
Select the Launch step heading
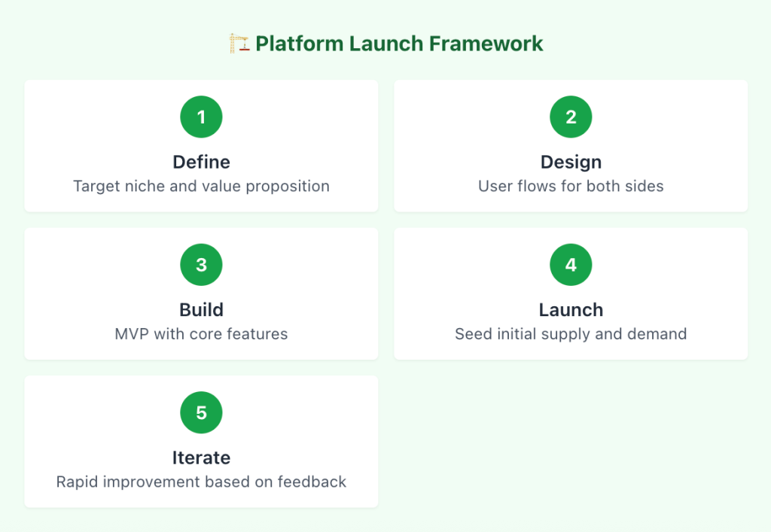[571, 310]
